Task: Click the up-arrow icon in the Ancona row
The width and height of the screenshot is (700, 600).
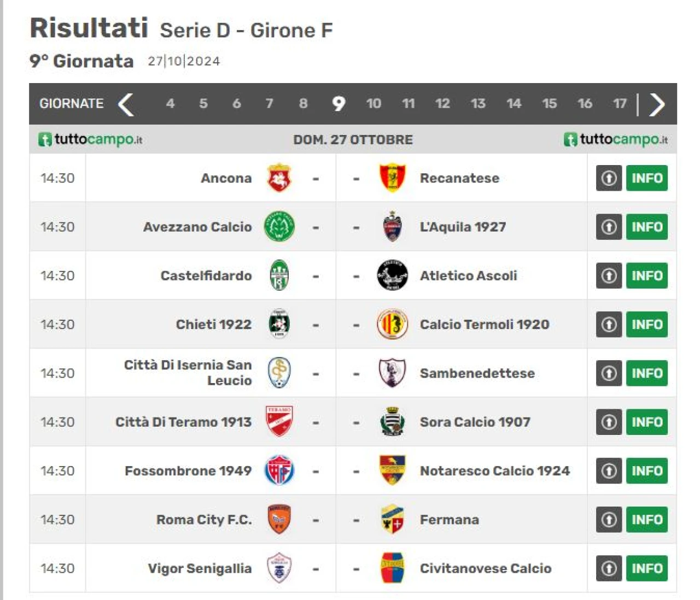Action: click(x=609, y=178)
